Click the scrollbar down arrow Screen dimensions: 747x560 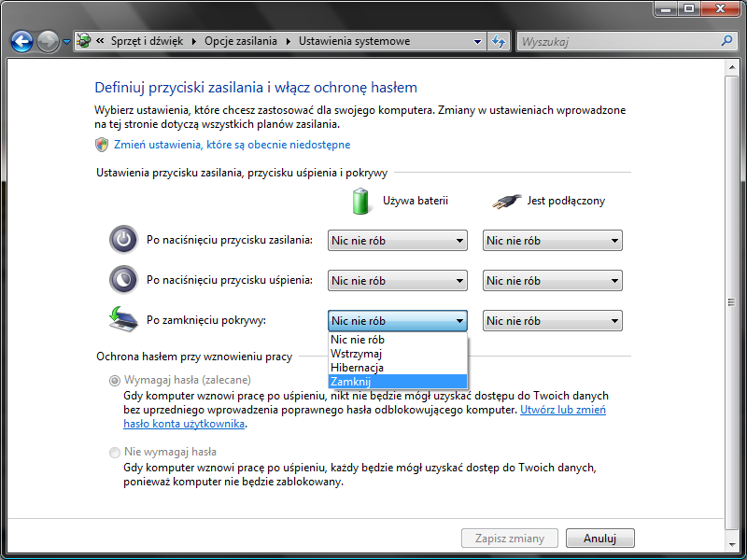click(x=732, y=544)
